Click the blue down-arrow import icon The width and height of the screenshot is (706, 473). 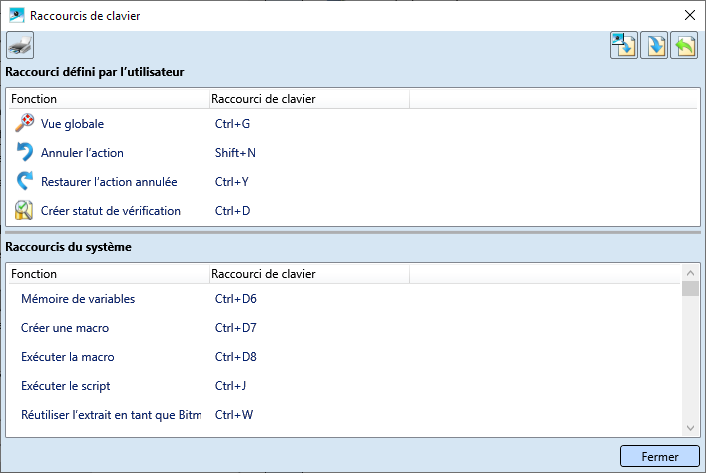654,46
